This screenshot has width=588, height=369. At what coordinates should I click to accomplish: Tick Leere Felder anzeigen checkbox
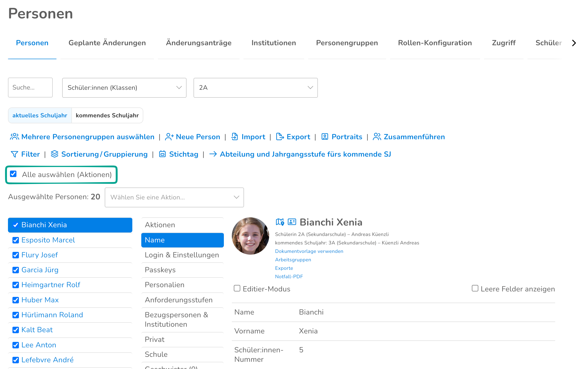point(475,288)
